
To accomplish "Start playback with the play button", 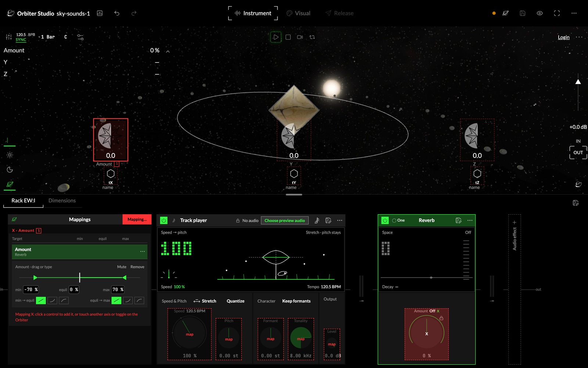I will (x=276, y=37).
